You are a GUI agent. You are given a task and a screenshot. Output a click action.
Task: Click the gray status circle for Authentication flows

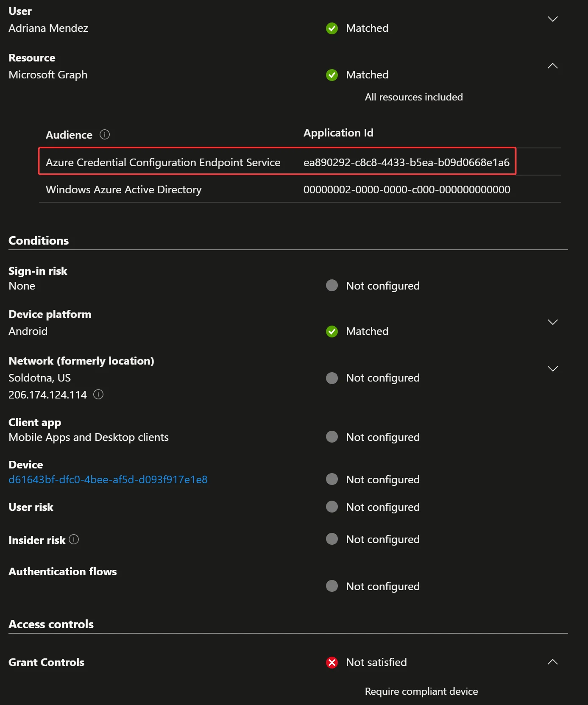(332, 586)
